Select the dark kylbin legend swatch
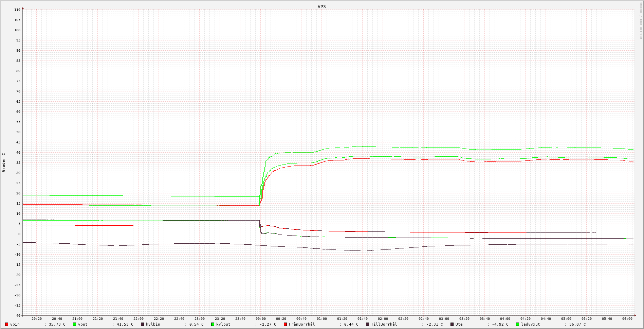The height and width of the screenshot is (329, 644). [x=143, y=324]
